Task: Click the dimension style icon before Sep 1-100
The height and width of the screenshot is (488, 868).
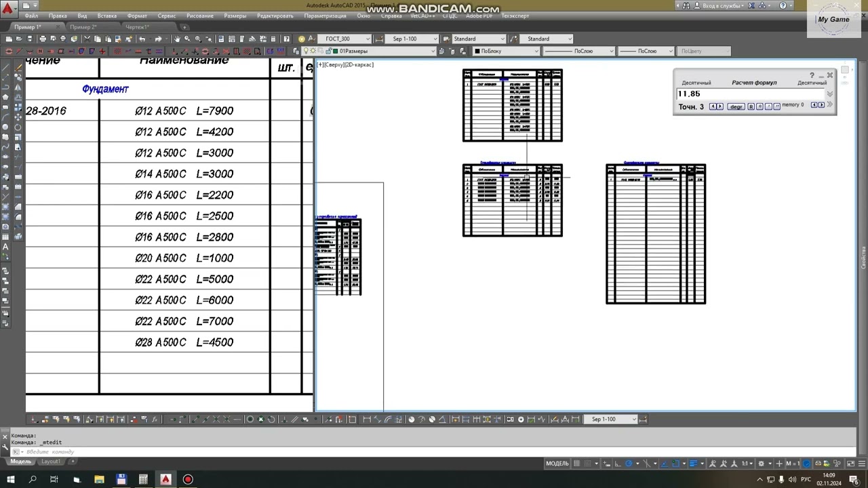Action: (379, 39)
